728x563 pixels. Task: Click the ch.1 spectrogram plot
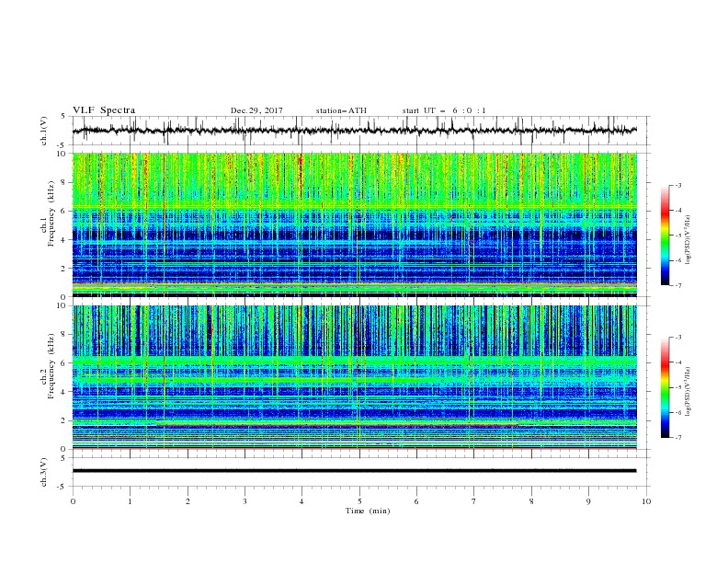pos(355,224)
